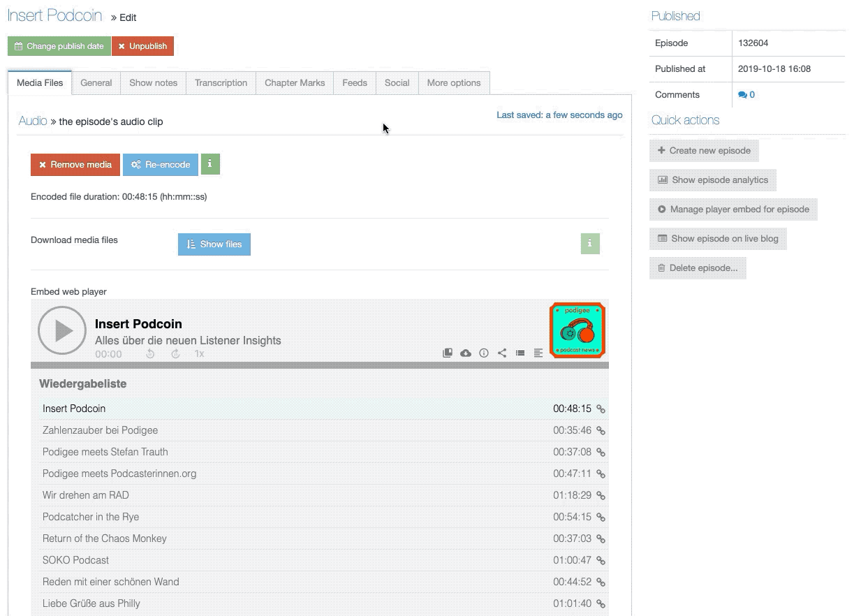Copy link icon for Insert Podcoin

coord(601,409)
